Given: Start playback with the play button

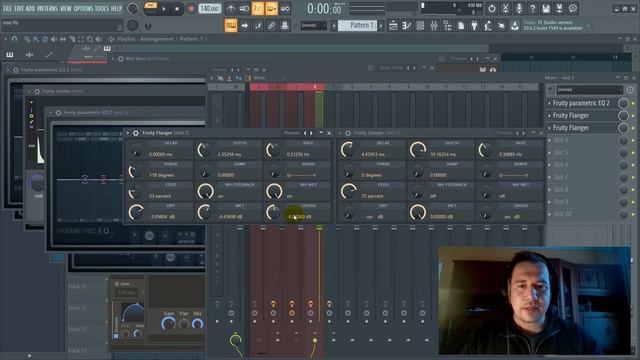Looking at the screenshot, I should click(164, 9).
